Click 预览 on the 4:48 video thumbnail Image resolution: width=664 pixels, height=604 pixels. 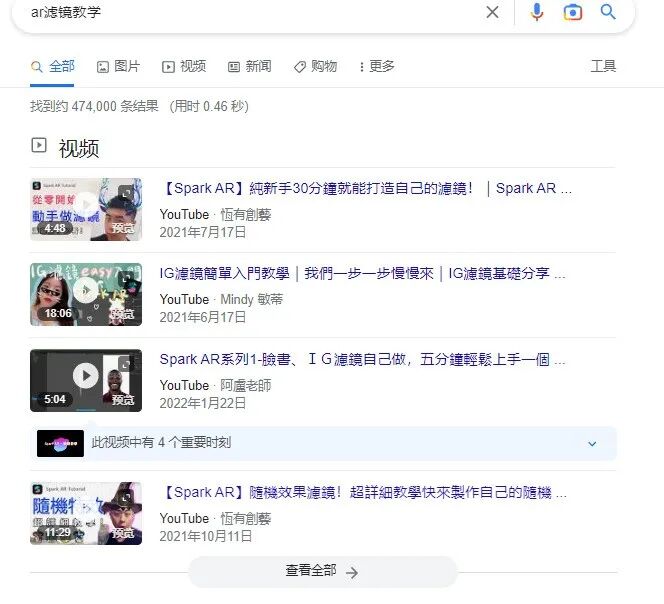tap(123, 228)
